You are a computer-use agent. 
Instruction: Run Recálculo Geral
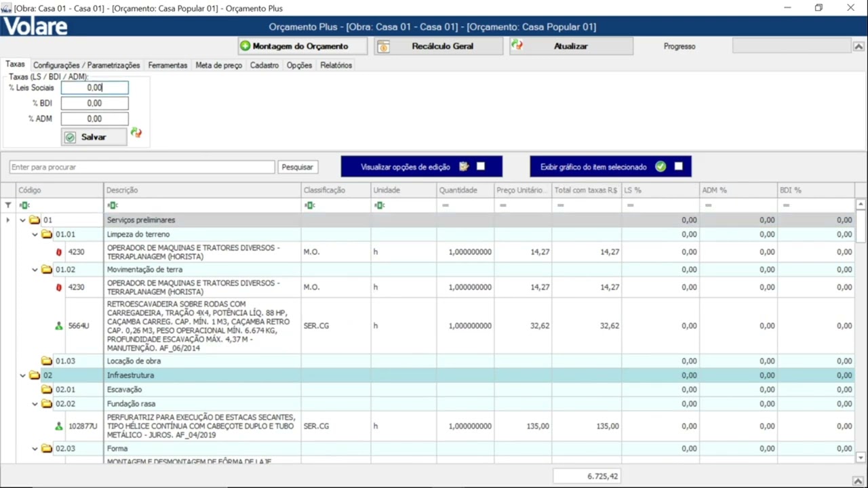(x=439, y=46)
